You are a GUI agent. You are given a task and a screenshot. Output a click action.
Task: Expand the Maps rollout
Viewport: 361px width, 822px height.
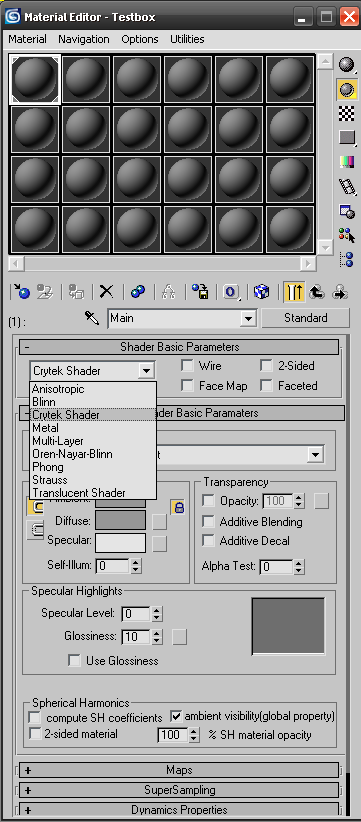(x=179, y=770)
